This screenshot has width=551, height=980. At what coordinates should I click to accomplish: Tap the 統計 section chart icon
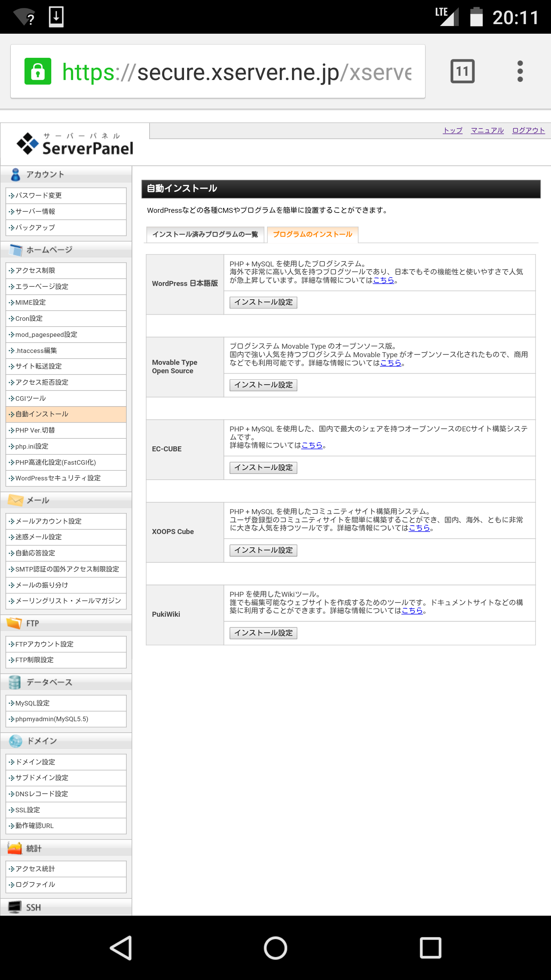[x=15, y=848]
